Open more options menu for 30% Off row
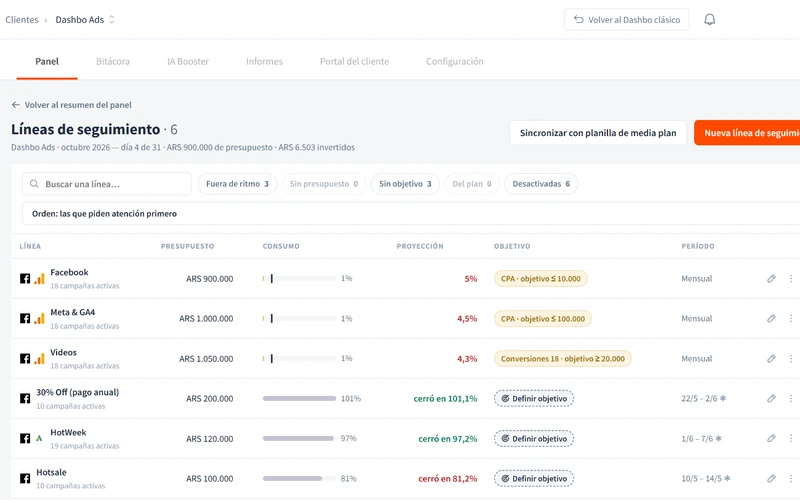Image resolution: width=800 pixels, height=500 pixels. [791, 398]
